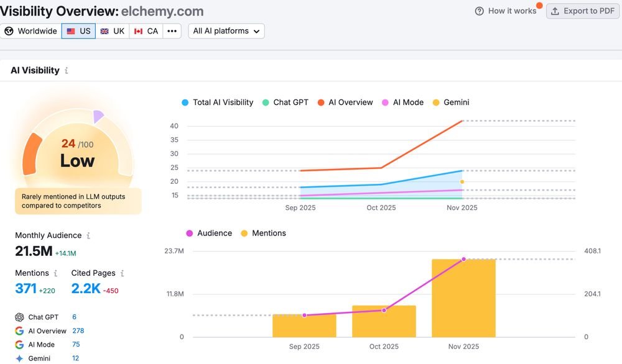Toggle the AI Overview legend series
This screenshot has width=622, height=364.
tap(345, 102)
